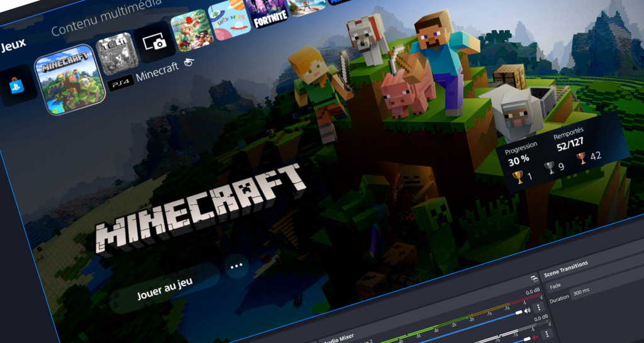Screen dimensions: 644x343
Task: Click the 'Remportés 52/127' trophy count
Action: pyautogui.click(x=570, y=140)
